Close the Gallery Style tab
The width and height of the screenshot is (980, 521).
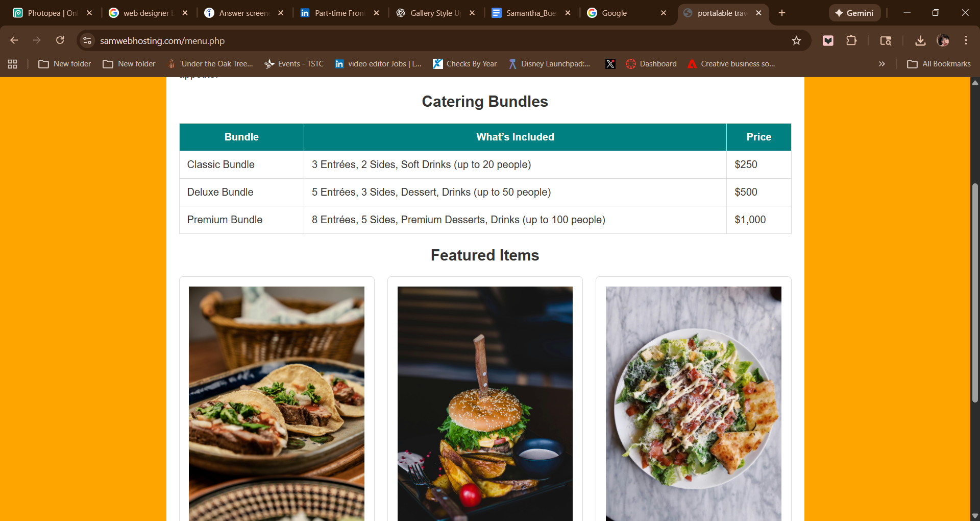(x=472, y=13)
